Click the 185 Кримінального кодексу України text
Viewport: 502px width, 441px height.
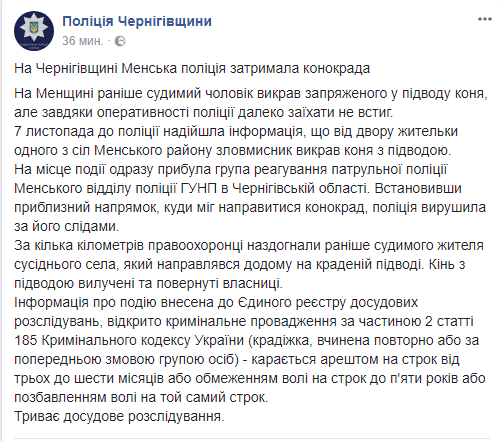[x=129, y=341]
